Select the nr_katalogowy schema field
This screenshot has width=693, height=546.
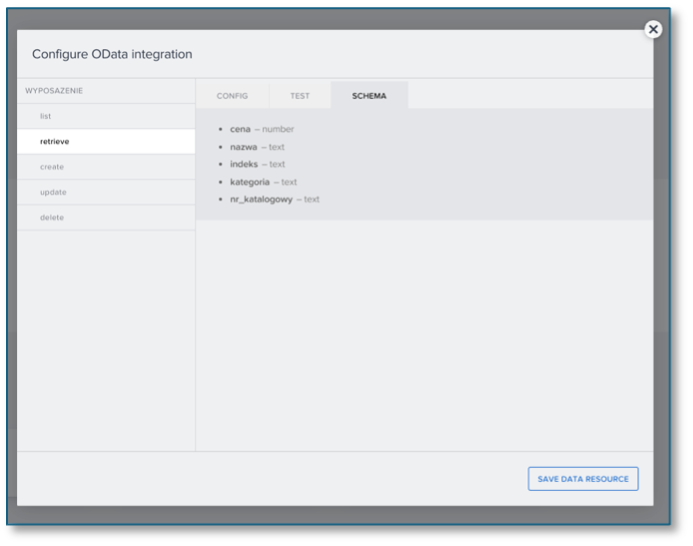pos(261,199)
